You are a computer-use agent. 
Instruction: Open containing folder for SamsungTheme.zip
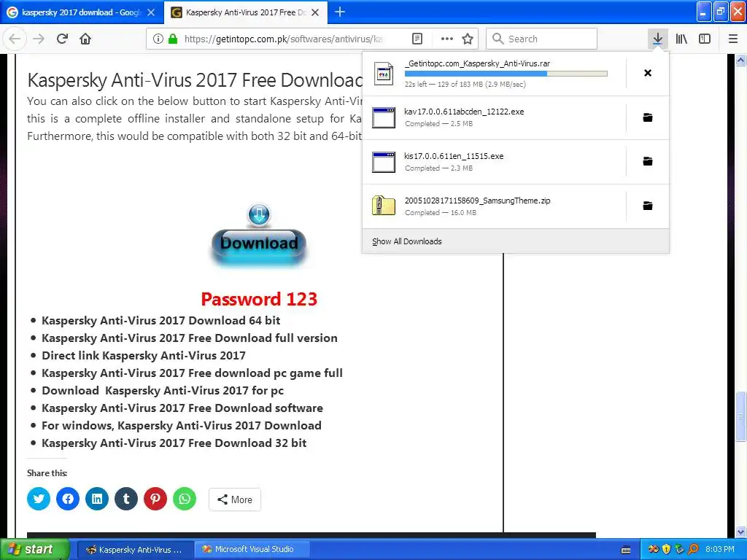pos(648,206)
